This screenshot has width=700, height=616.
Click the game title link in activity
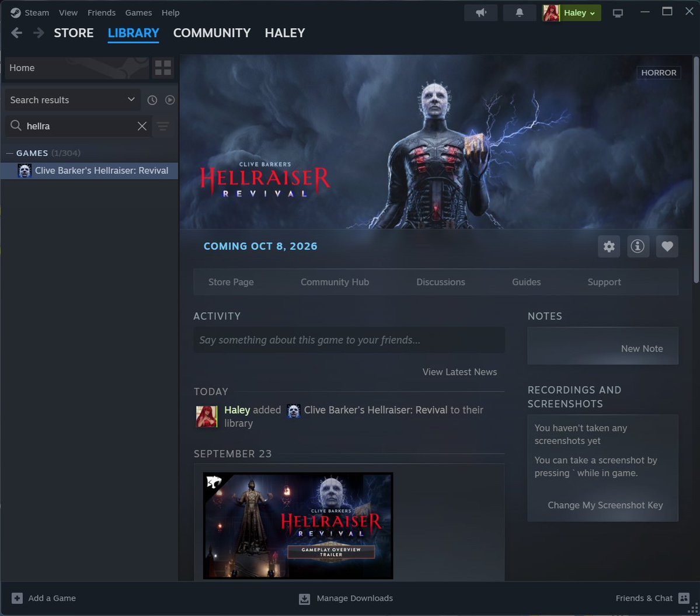(375, 410)
